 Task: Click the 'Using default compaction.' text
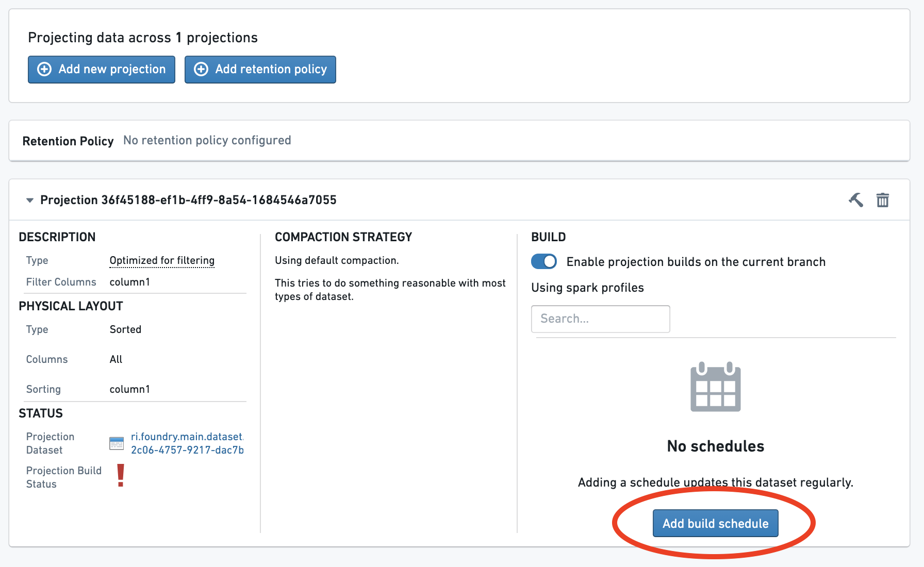tap(337, 260)
